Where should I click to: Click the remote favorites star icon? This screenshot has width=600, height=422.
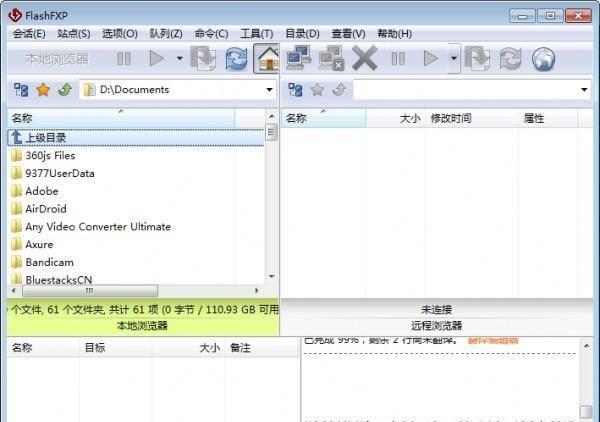pyautogui.click(x=318, y=90)
